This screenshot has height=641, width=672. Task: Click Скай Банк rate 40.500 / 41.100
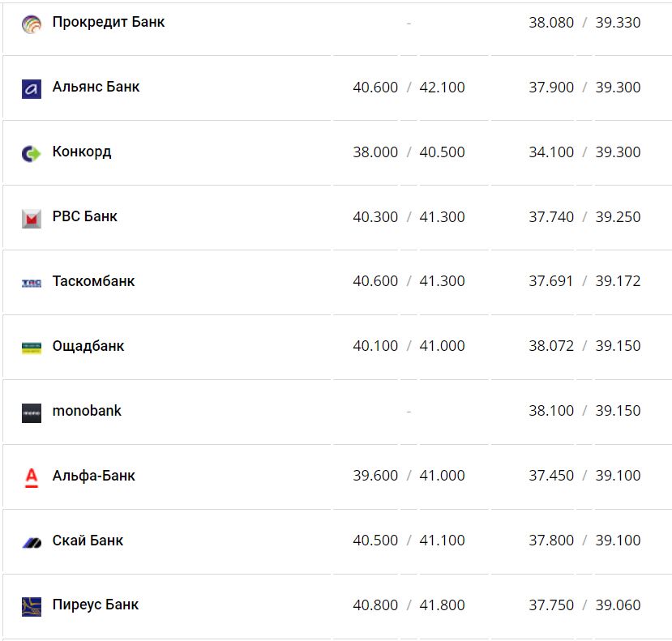click(409, 541)
